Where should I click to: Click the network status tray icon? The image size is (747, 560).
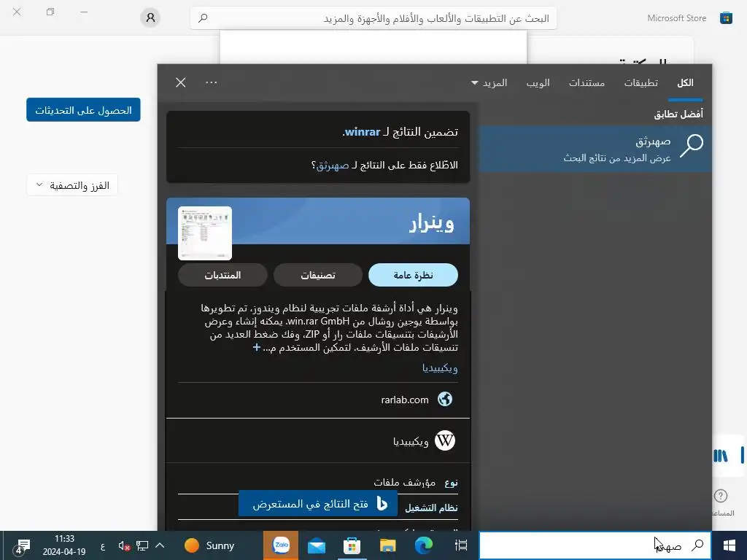(x=142, y=545)
